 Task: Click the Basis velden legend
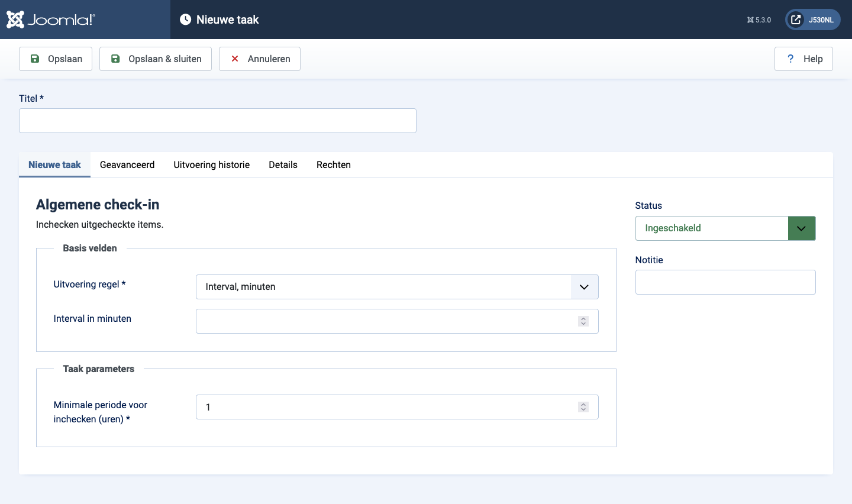point(90,248)
